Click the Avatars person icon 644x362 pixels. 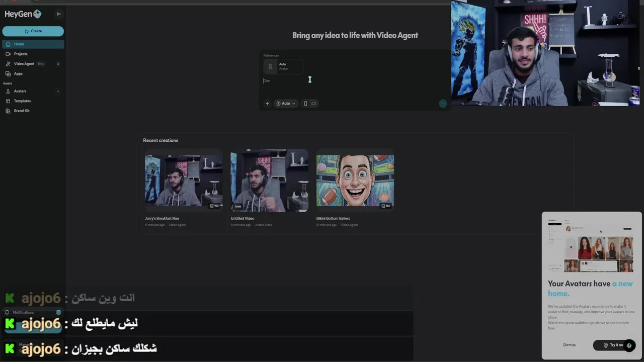[x=8, y=91]
